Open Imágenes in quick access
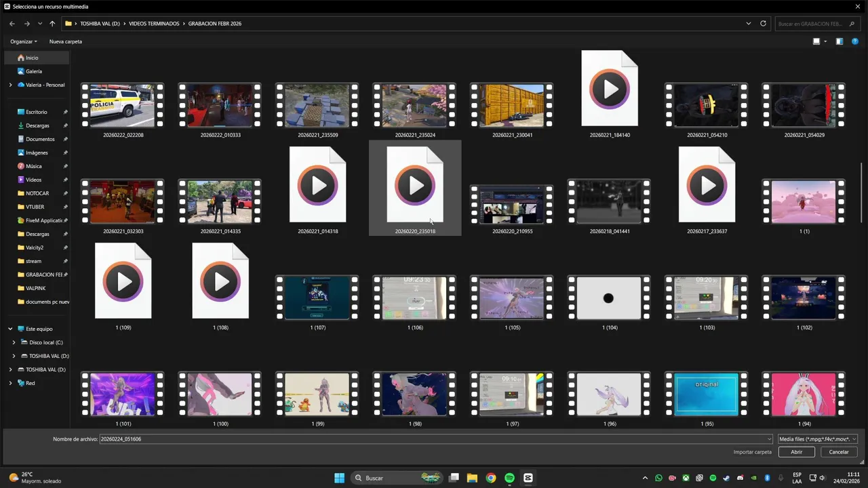The width and height of the screenshot is (868, 488). 37,152
